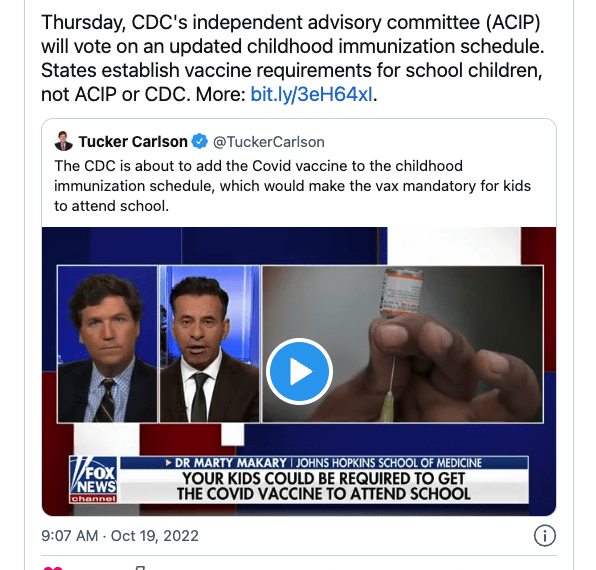Click the 'More:' text before the link

pos(221,94)
